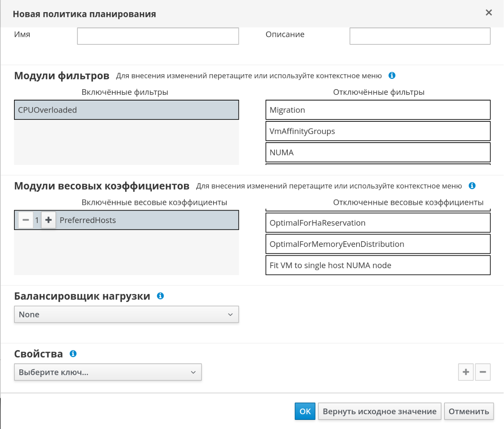Select OptimalForHaReservation weight module
This screenshot has width=504, height=429.
(x=378, y=223)
